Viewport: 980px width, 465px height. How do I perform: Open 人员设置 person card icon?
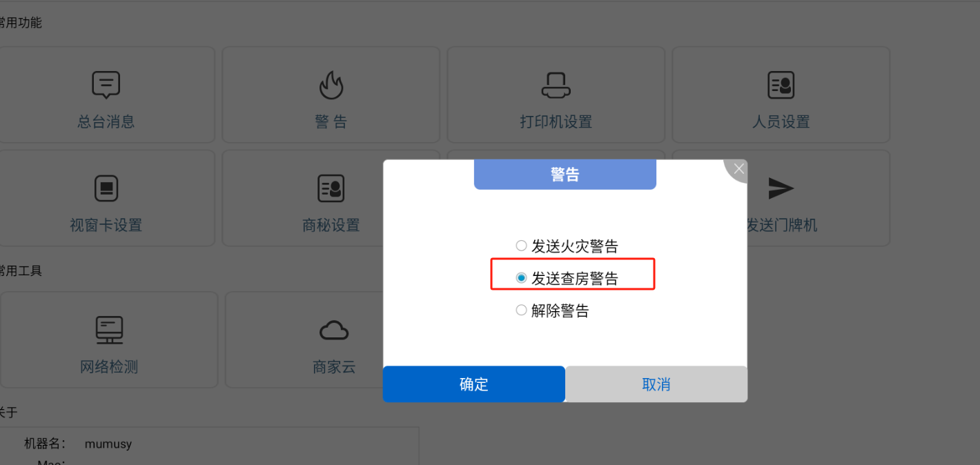point(781,85)
